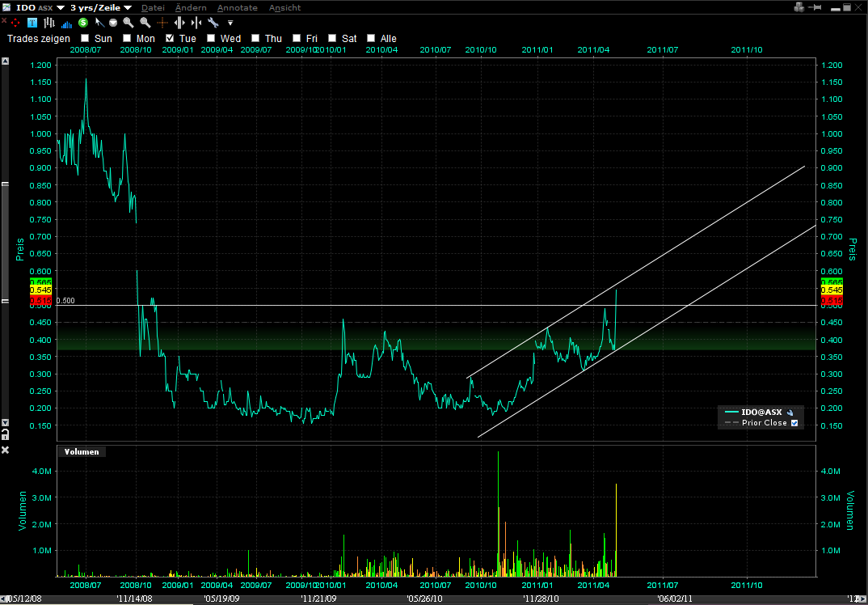Click the 1.150 label on right price axis
Screen dimensions: 868x605
[832, 82]
